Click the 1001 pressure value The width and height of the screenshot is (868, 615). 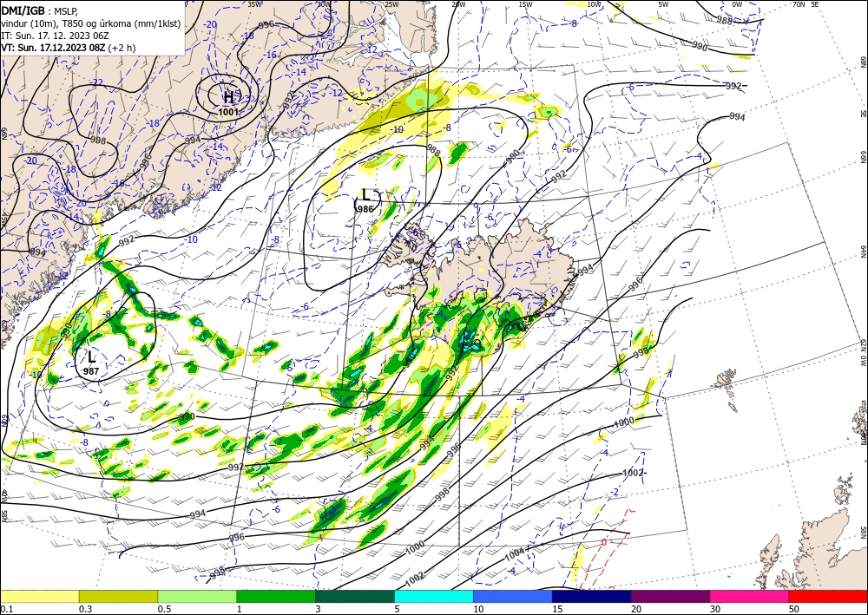point(228,112)
